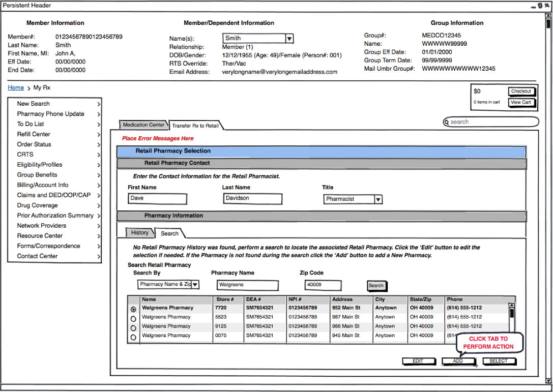Select Walgreens Pharmacy store 5523 radio button
The width and height of the screenshot is (553, 392).
(x=133, y=319)
